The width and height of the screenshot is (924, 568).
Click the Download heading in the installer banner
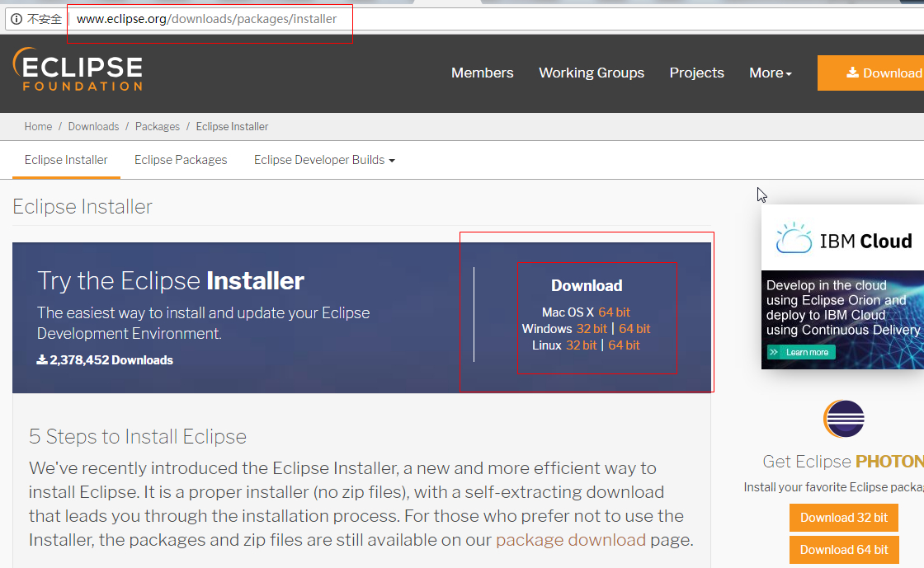click(x=587, y=285)
